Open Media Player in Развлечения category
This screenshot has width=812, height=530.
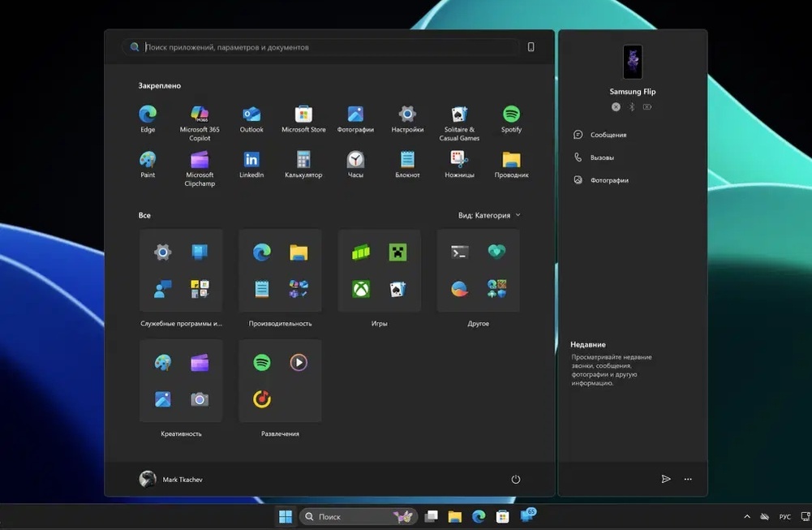coord(299,362)
